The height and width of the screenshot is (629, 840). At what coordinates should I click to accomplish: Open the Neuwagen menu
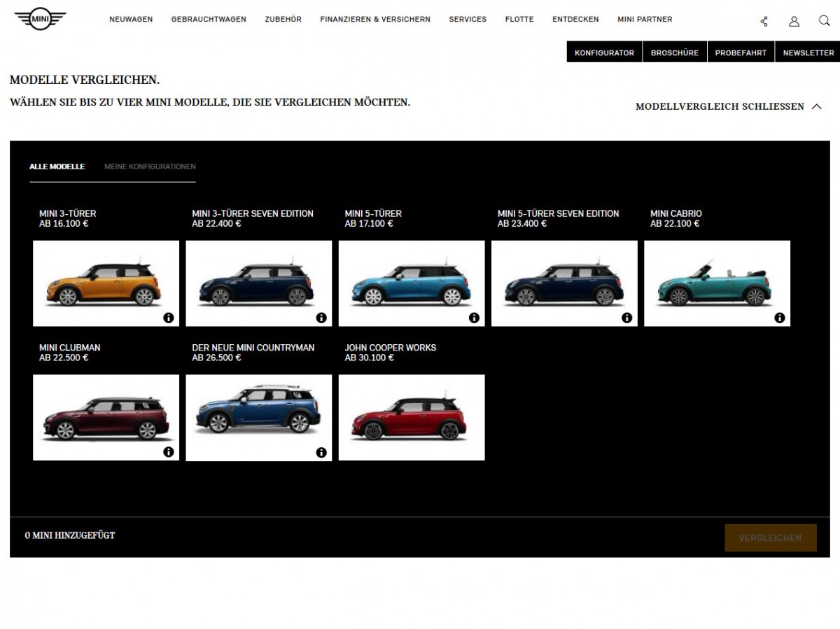coord(131,20)
